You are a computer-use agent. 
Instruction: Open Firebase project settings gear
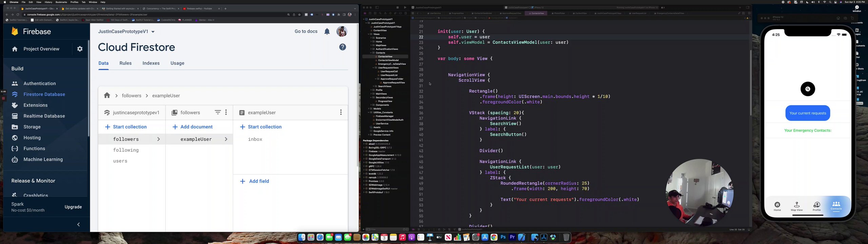click(80, 49)
